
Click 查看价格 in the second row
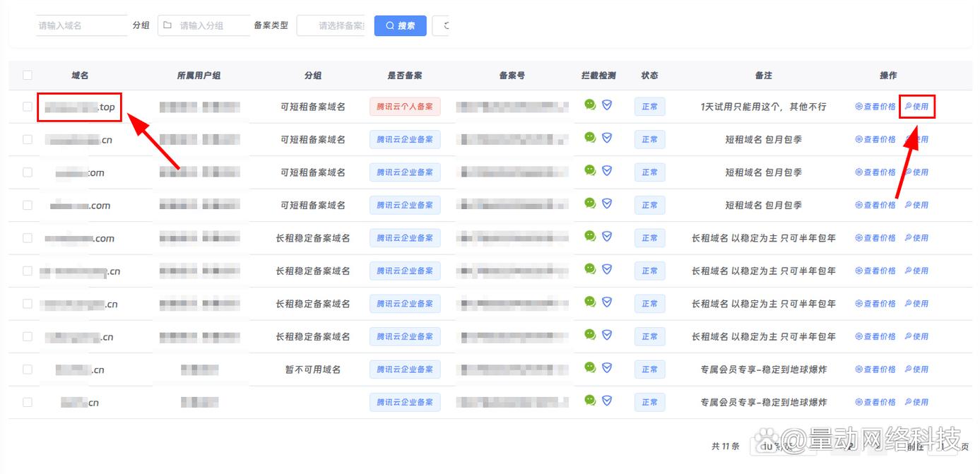[878, 139]
